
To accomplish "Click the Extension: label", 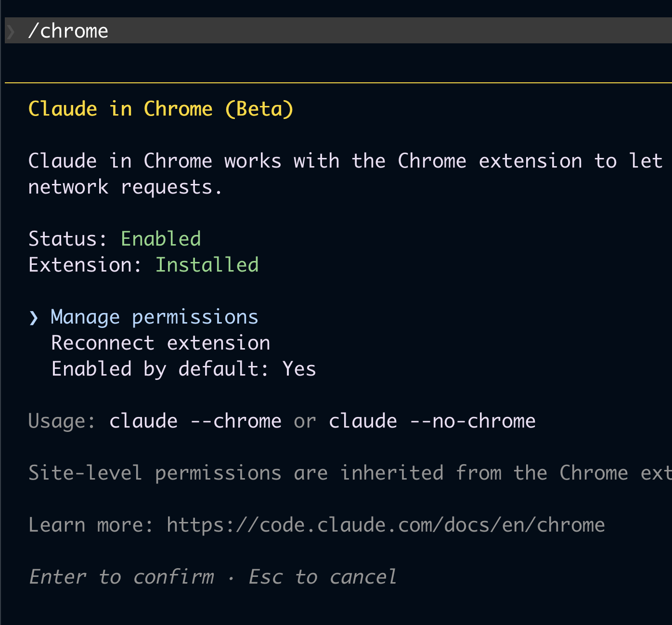I will [85, 265].
